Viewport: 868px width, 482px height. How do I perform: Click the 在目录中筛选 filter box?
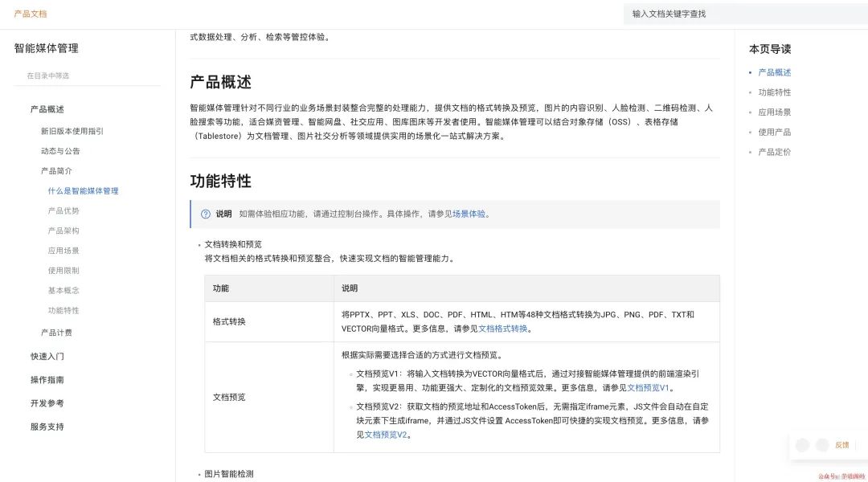(x=87, y=76)
